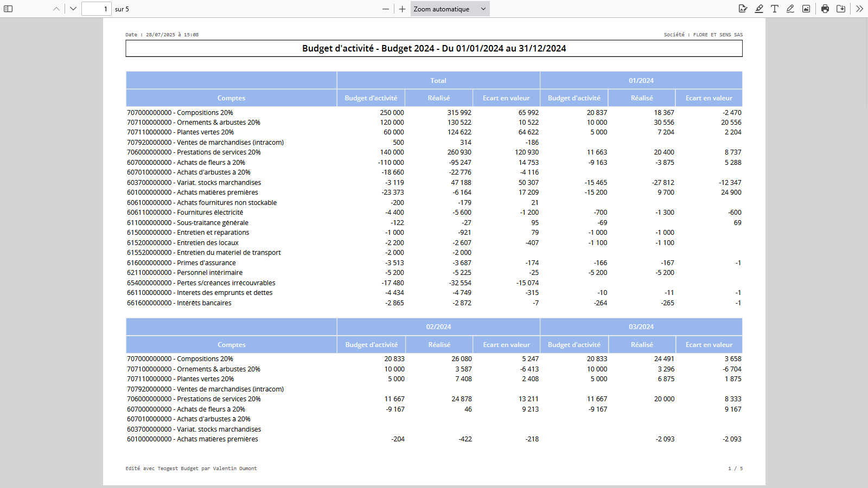This screenshot has height=488, width=868.
Task: Click the 01/2024 écart value 24 900
Action: [x=731, y=192]
